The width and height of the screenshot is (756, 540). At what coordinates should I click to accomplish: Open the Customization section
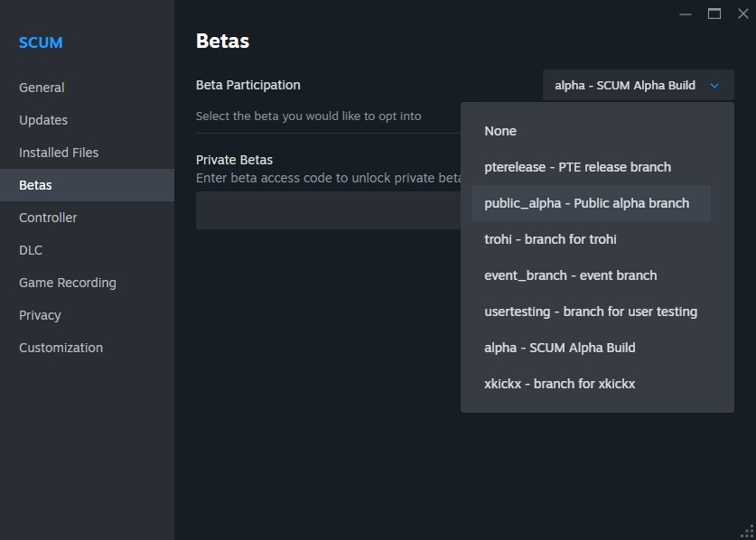pos(61,348)
